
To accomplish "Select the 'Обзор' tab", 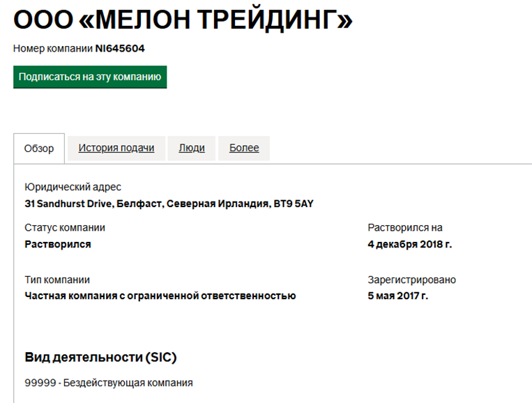I will coord(39,149).
